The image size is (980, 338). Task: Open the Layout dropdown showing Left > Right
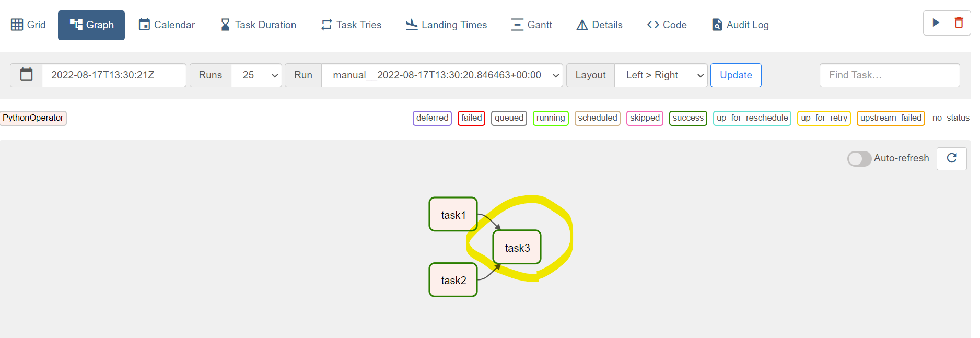(661, 75)
